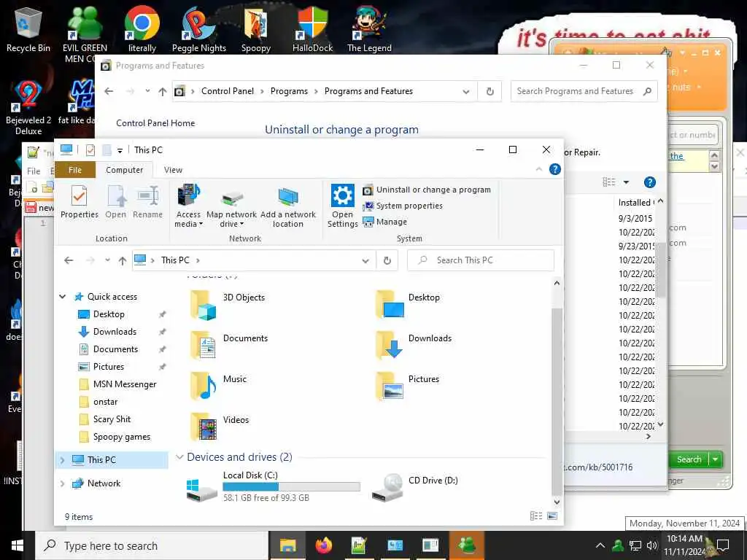The height and width of the screenshot is (560, 747).
Task: Go back in This PC window
Action: tap(69, 260)
